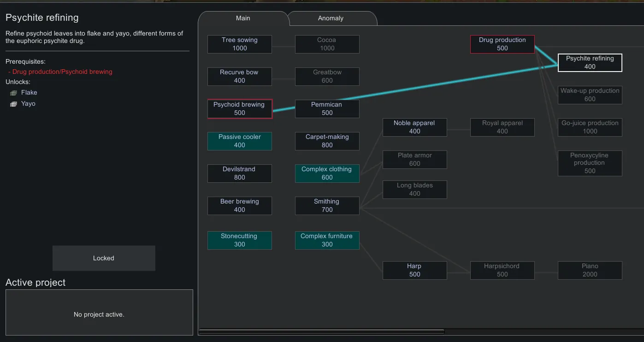Select the Complex furniture research node

coord(327,240)
